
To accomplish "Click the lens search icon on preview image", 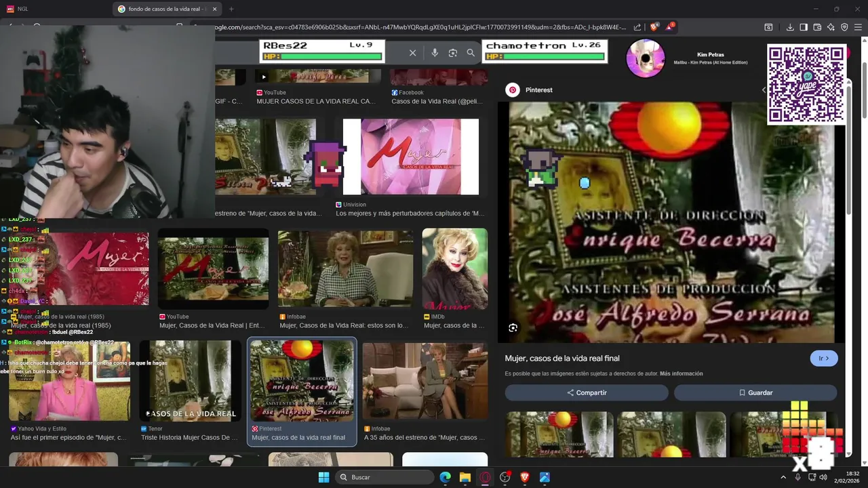I will [513, 328].
